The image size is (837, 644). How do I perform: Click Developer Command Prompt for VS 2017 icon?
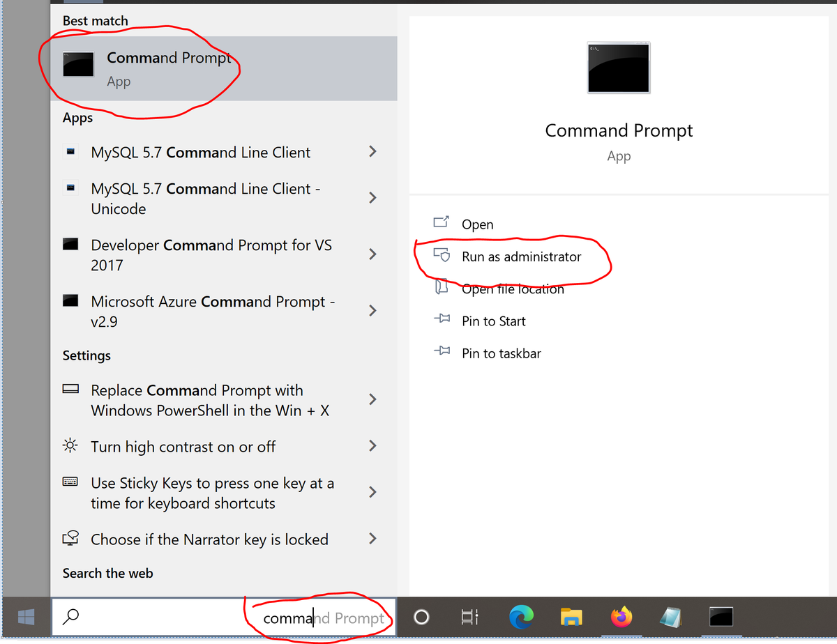tap(70, 244)
